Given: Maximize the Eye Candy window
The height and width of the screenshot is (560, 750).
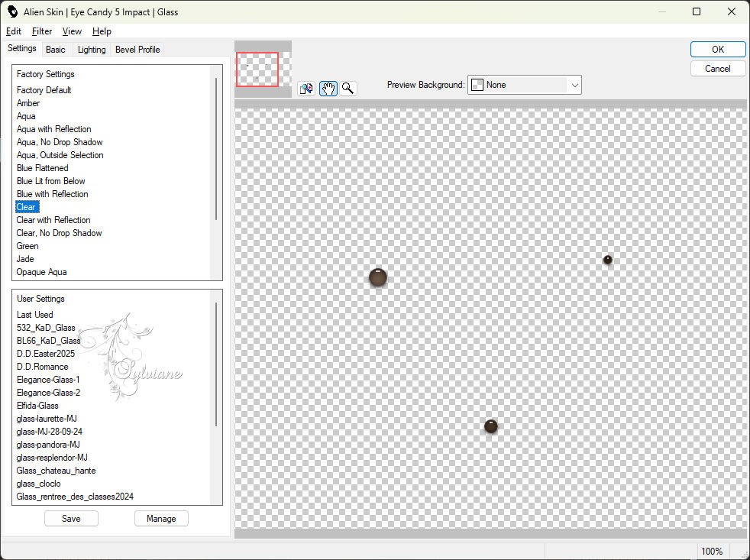Looking at the screenshot, I should point(697,11).
